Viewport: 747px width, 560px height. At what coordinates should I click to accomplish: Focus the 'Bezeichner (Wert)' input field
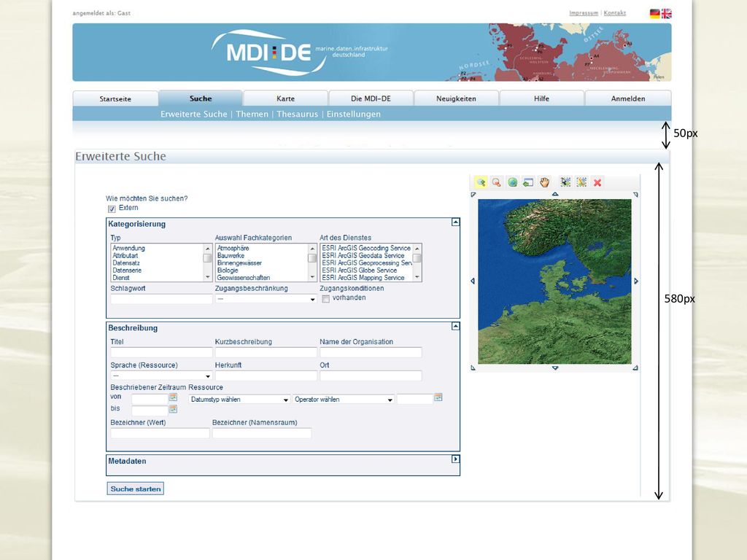click(x=160, y=433)
